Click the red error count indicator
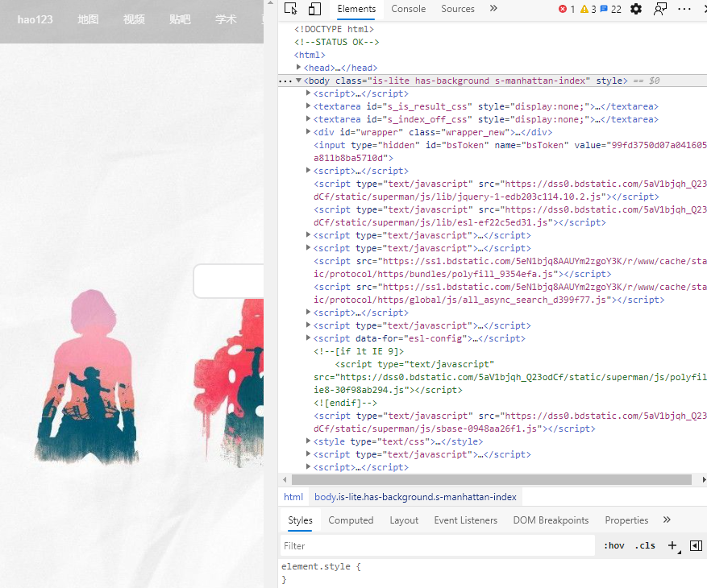The width and height of the screenshot is (707, 588). (567, 9)
